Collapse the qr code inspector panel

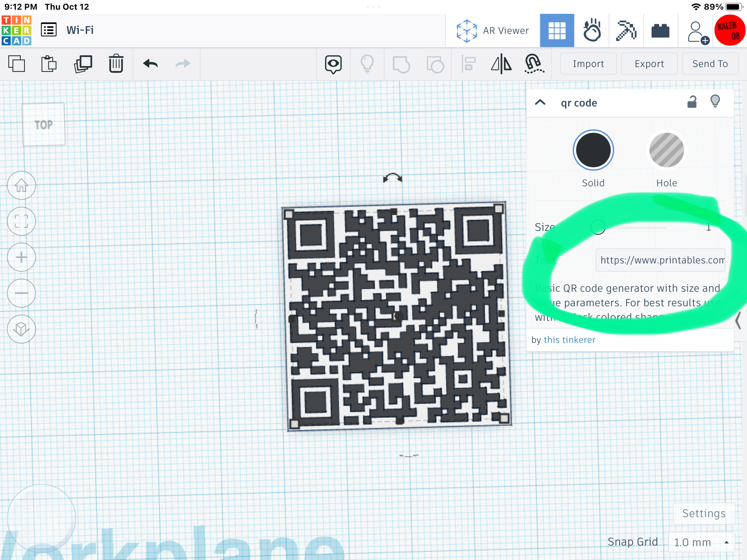540,102
